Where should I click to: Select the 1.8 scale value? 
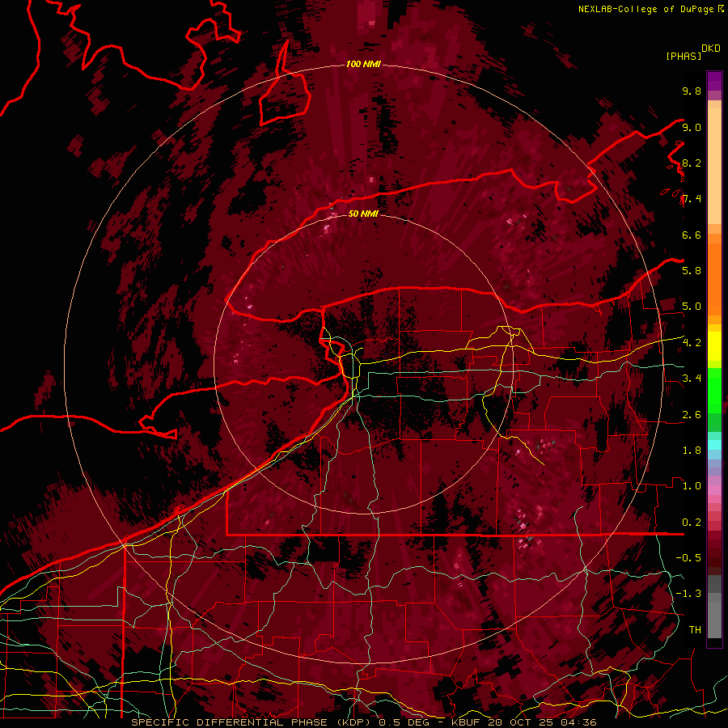(692, 451)
